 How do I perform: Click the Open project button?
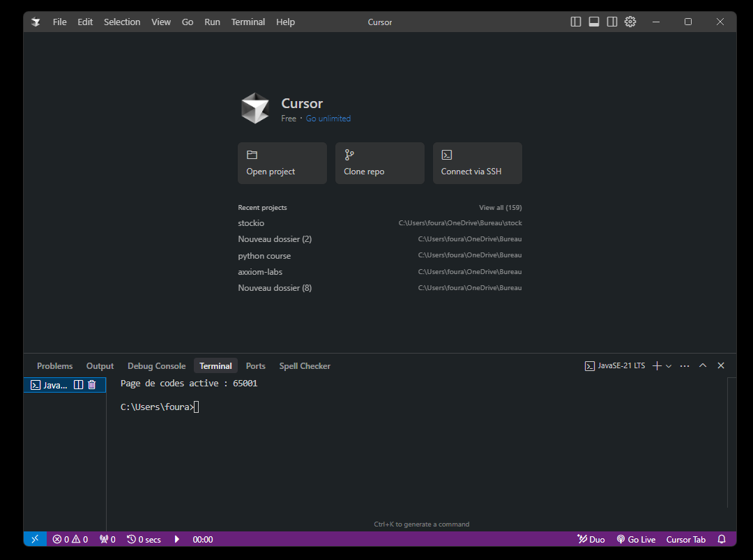point(282,162)
